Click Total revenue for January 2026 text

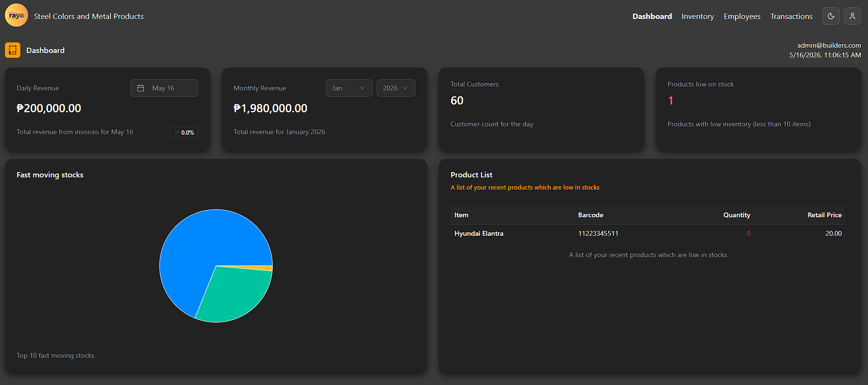(279, 132)
